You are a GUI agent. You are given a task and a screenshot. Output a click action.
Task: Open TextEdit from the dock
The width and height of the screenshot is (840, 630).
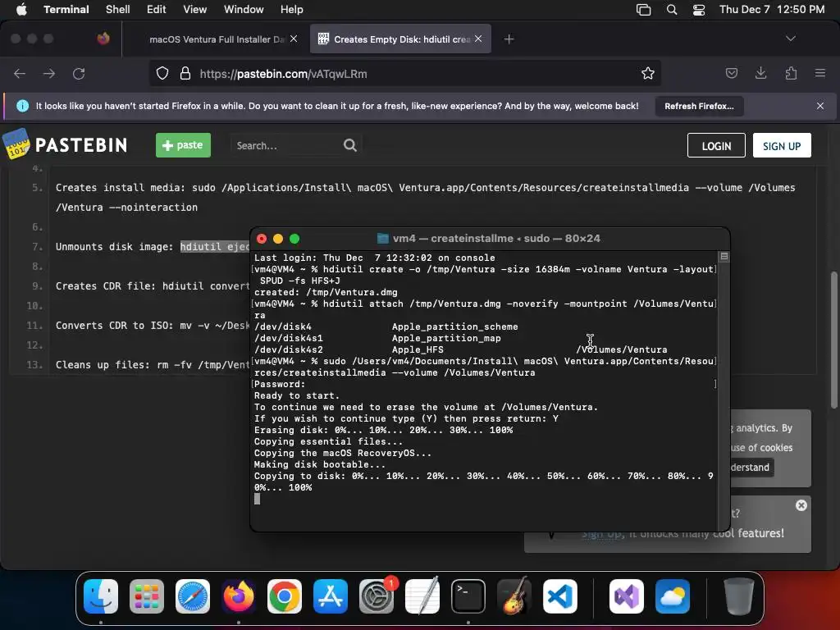coord(422,596)
